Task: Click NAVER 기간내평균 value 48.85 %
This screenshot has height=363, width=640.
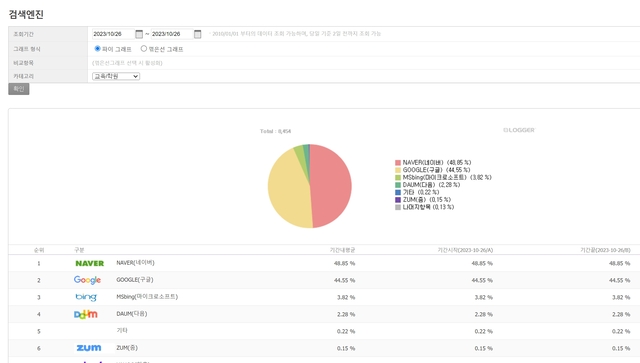Action: coord(344,264)
